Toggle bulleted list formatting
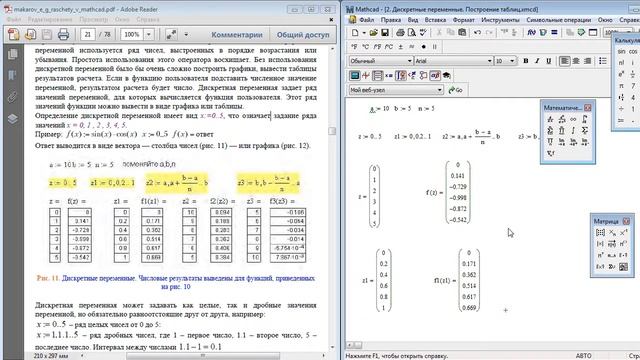640x360 pixels. click(x=603, y=61)
